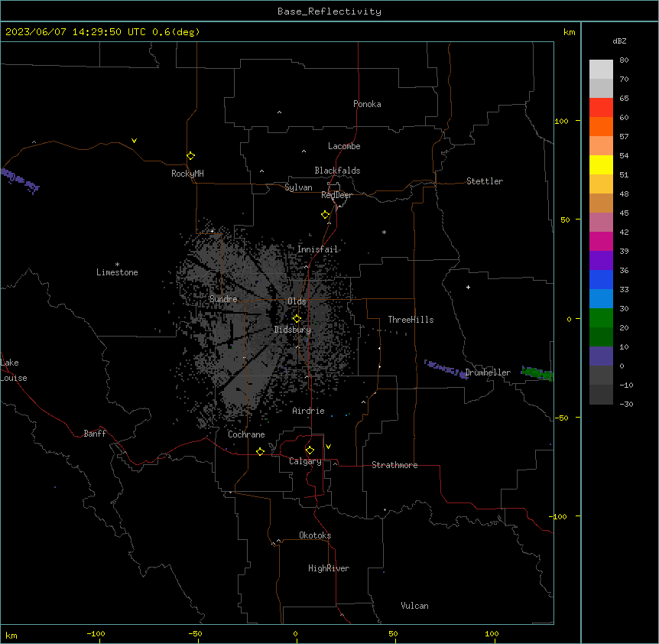Select the Strathmore label
This screenshot has height=644, width=659.
pyautogui.click(x=394, y=465)
